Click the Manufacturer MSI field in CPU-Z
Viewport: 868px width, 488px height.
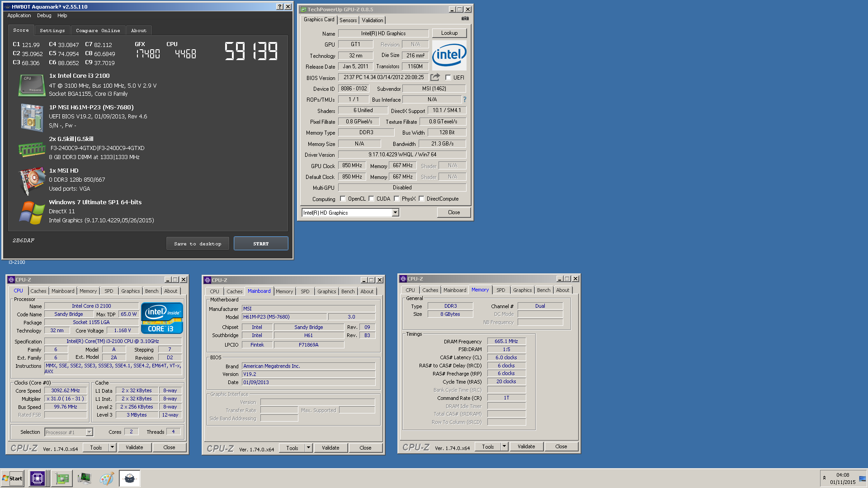[308, 309]
